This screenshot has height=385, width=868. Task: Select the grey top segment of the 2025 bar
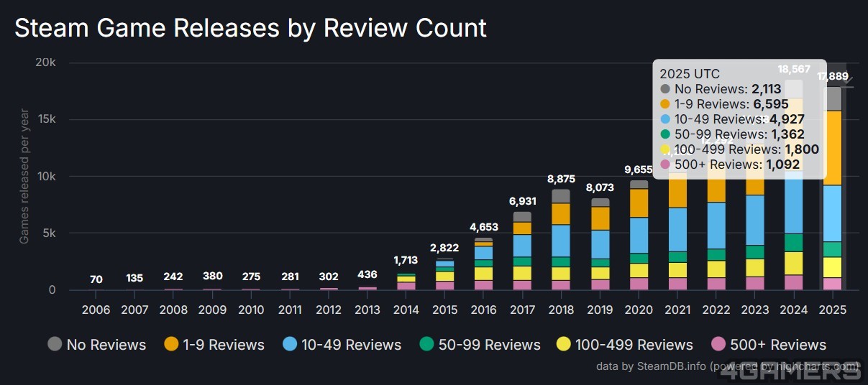point(832,98)
